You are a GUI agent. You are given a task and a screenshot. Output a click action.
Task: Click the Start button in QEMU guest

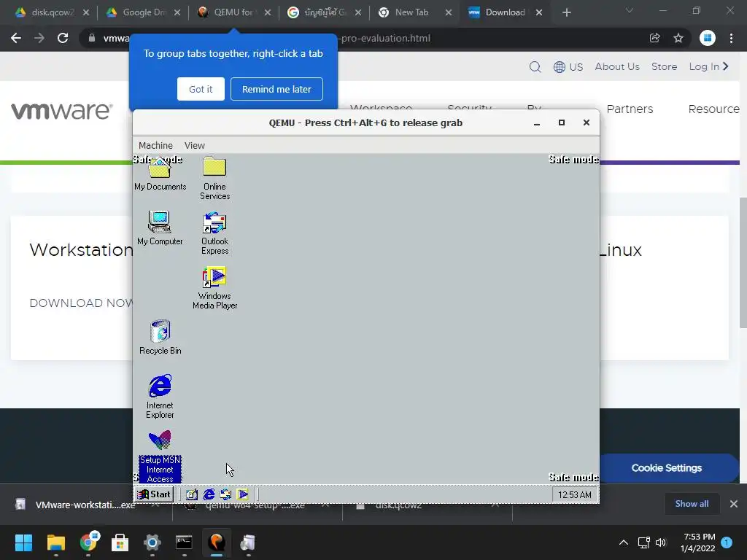click(154, 494)
